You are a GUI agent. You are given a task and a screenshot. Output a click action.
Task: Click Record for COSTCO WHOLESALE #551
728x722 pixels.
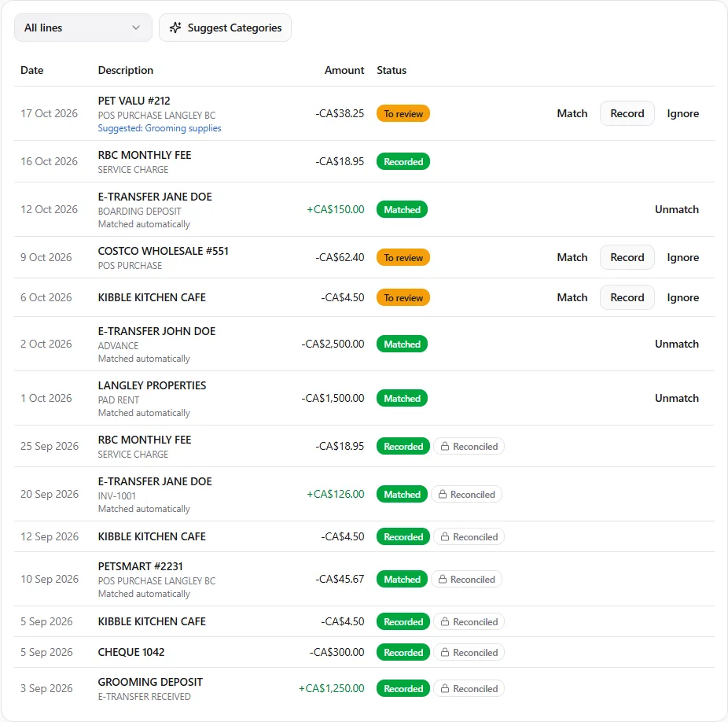click(627, 257)
